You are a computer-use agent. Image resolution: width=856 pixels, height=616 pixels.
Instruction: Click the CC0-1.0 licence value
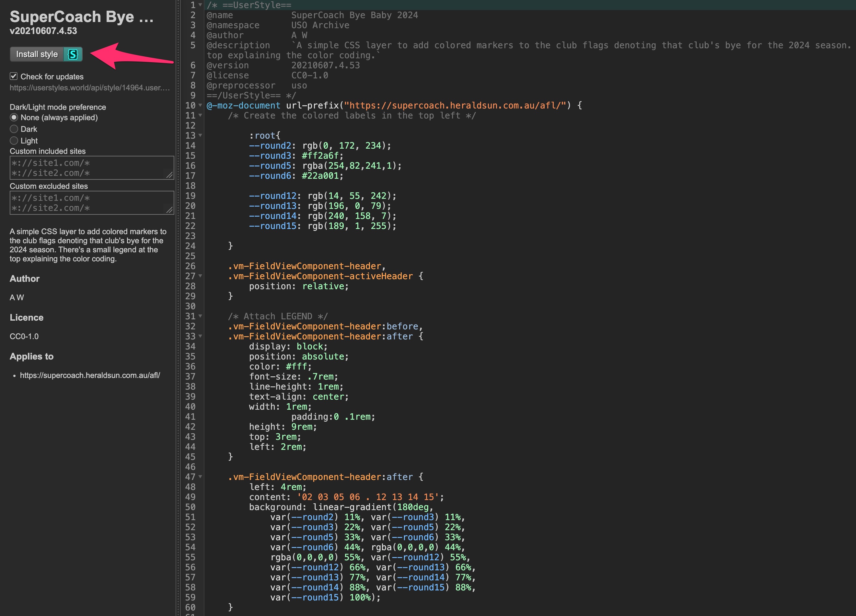[x=24, y=337]
